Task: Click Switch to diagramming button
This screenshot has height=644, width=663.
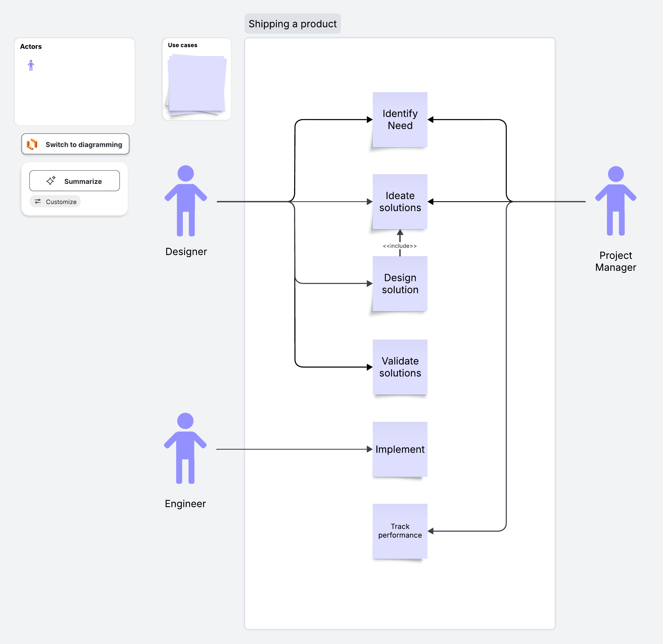Action: (x=75, y=144)
